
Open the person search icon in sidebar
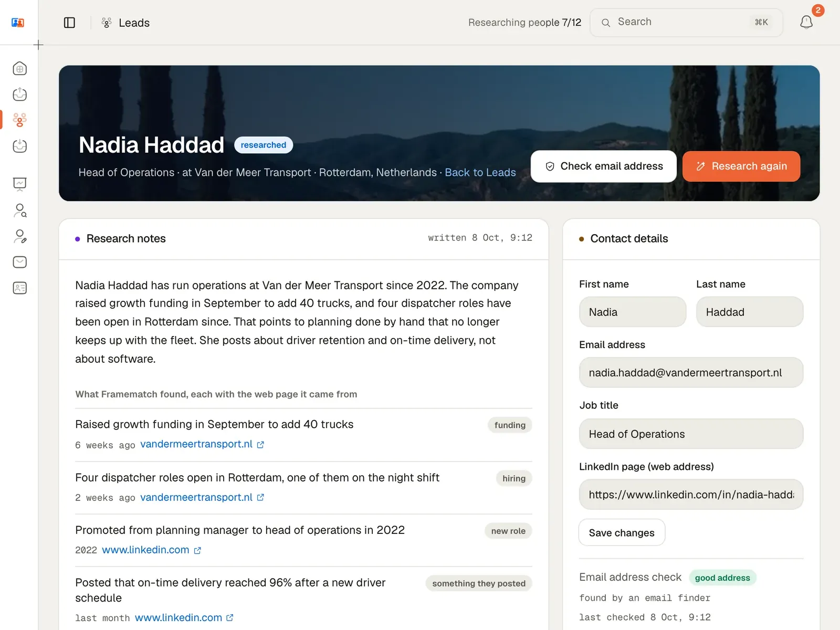point(19,211)
